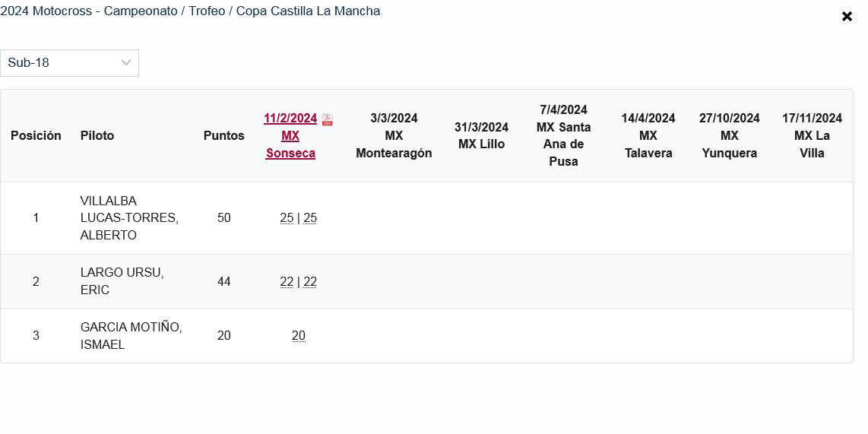Viewport: 868px width, 434px height.
Task: Open the Sub-18 category dropdown
Action: (69, 63)
